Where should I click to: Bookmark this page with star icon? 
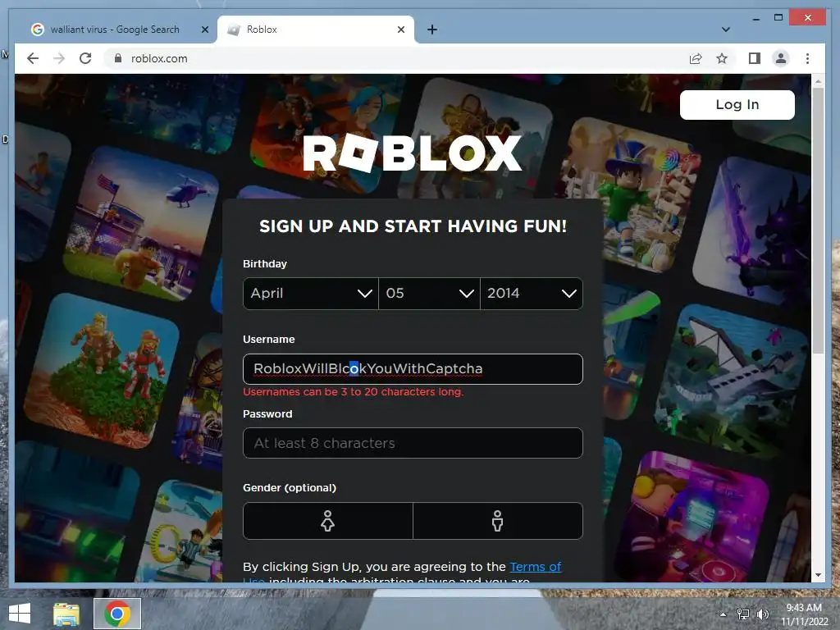722,58
